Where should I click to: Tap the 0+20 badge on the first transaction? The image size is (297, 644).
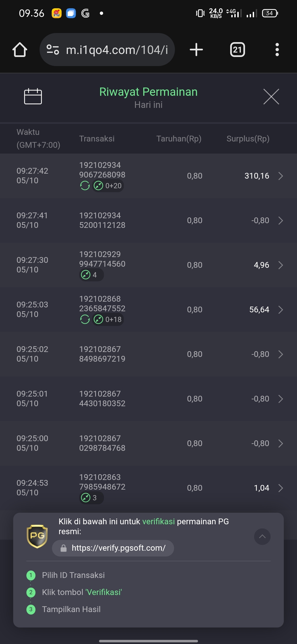pos(108,186)
